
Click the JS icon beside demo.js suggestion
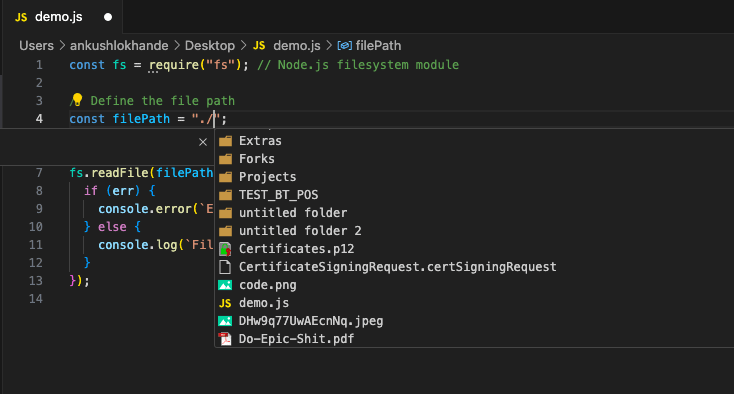(x=225, y=303)
